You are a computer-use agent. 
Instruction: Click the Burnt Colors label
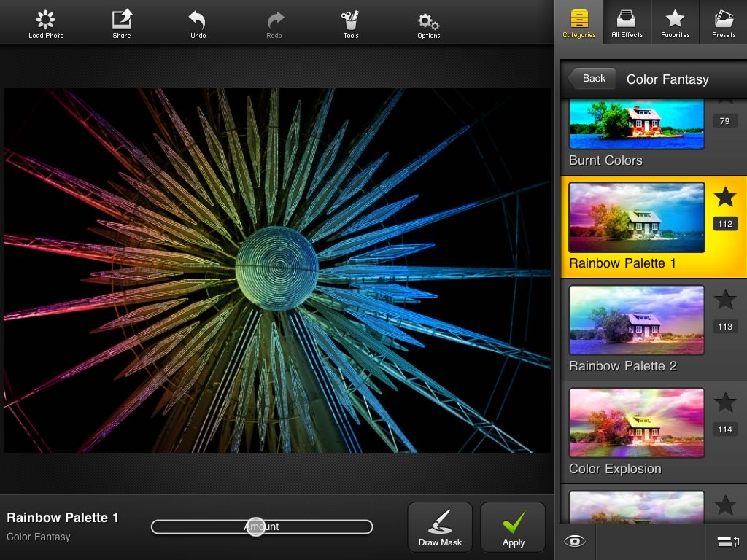(x=605, y=160)
